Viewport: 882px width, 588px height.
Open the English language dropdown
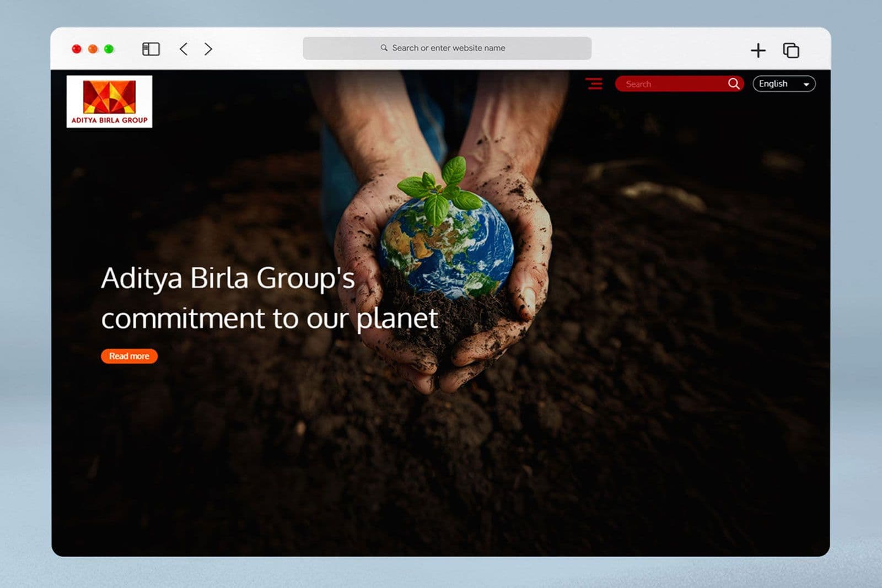coord(784,84)
